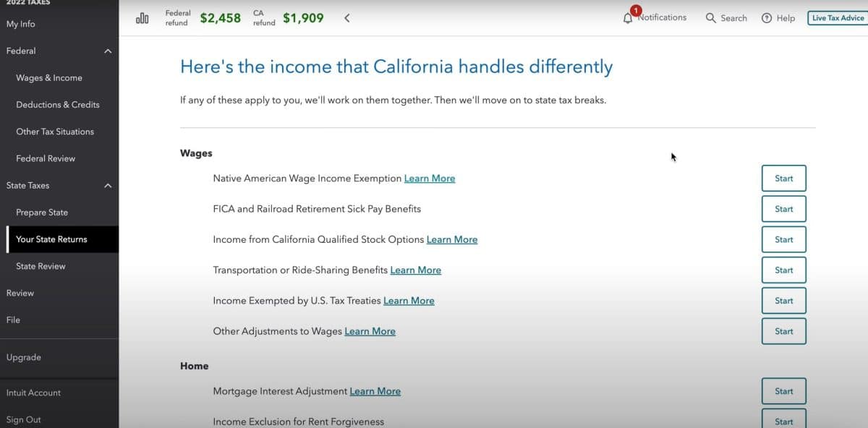
Task: Open the Help question mark icon
Action: click(x=765, y=17)
